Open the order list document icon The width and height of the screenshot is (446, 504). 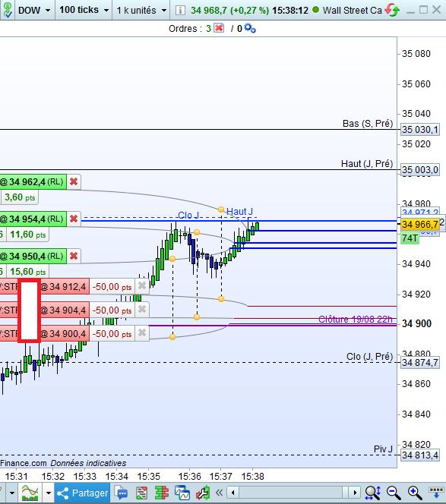point(141,493)
